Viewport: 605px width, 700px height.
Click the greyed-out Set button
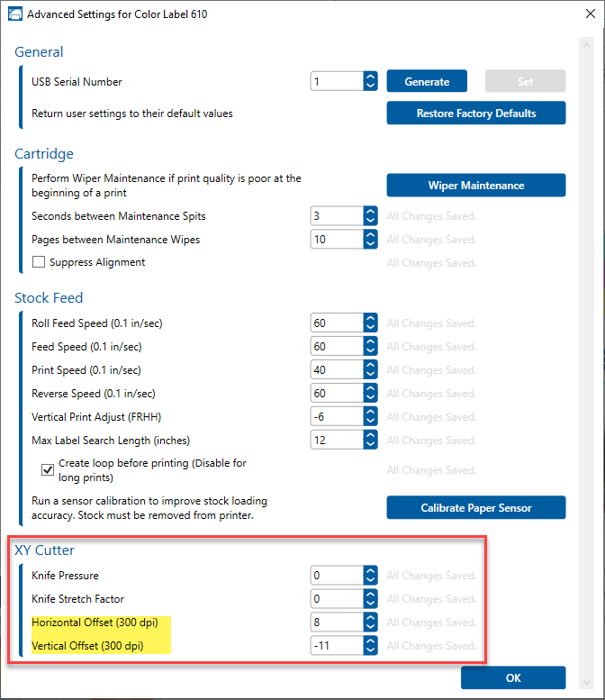pyautogui.click(x=525, y=81)
